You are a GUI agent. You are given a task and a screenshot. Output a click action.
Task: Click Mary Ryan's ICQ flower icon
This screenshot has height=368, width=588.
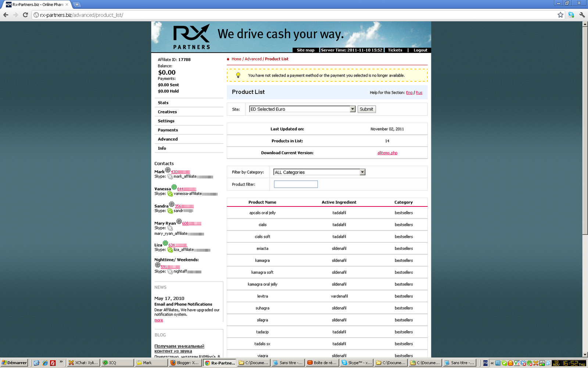[x=179, y=222]
